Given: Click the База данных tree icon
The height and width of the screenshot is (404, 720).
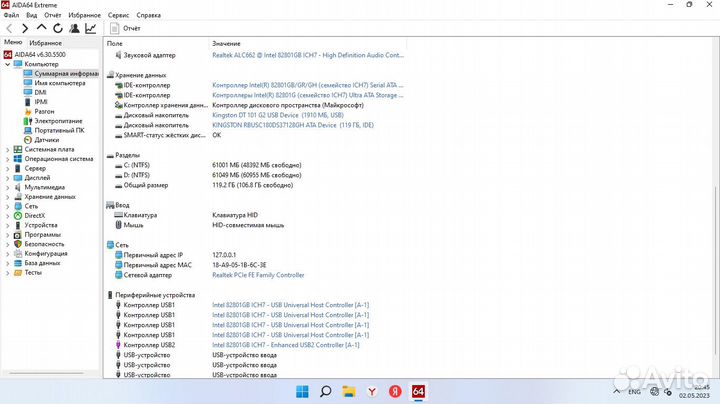Looking at the screenshot, I should (17, 263).
